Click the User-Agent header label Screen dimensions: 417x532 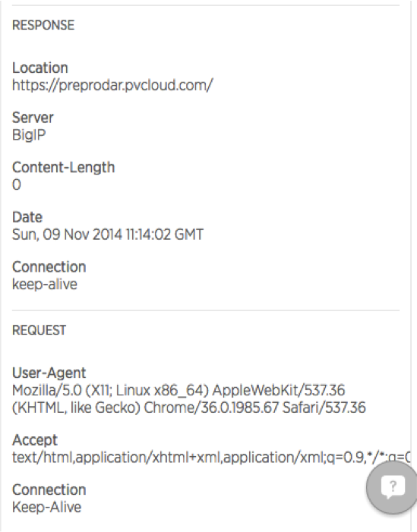coord(49,373)
